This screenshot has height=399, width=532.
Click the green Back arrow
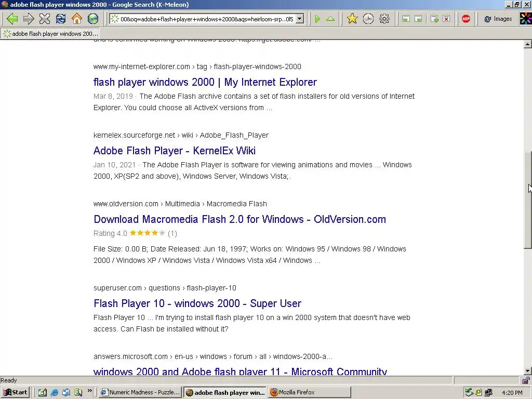(x=12, y=19)
